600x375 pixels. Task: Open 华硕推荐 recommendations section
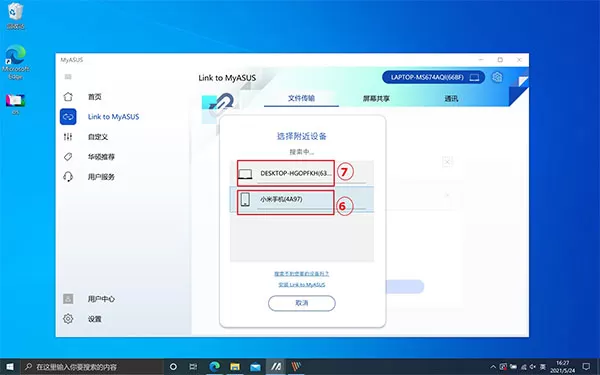click(x=101, y=157)
